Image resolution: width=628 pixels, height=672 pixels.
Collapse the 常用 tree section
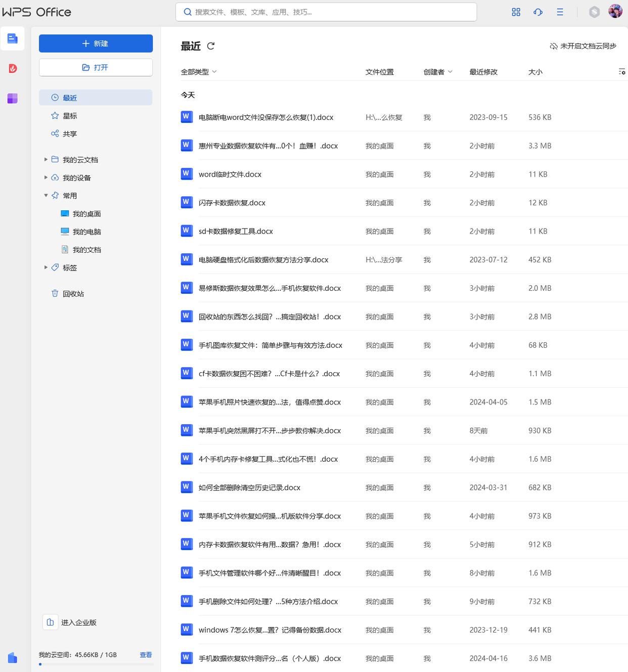tap(46, 196)
